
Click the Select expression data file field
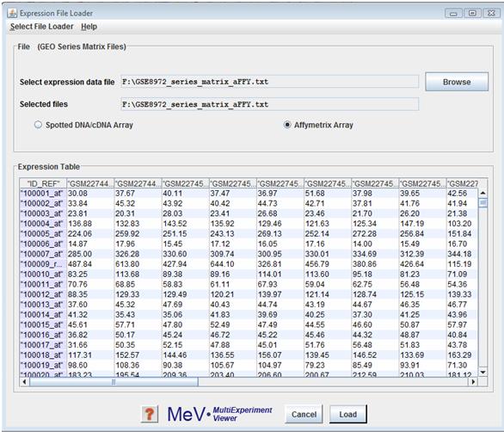[270, 82]
